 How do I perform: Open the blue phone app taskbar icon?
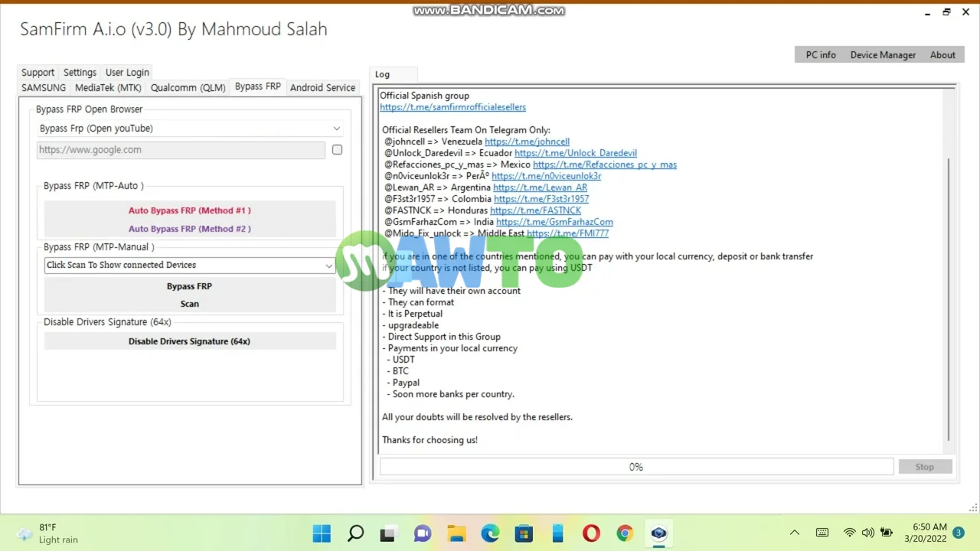(x=557, y=533)
